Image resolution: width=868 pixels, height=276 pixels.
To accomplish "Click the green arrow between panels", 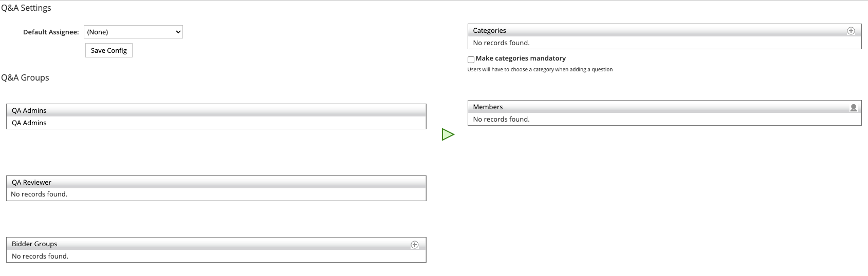I will [448, 135].
